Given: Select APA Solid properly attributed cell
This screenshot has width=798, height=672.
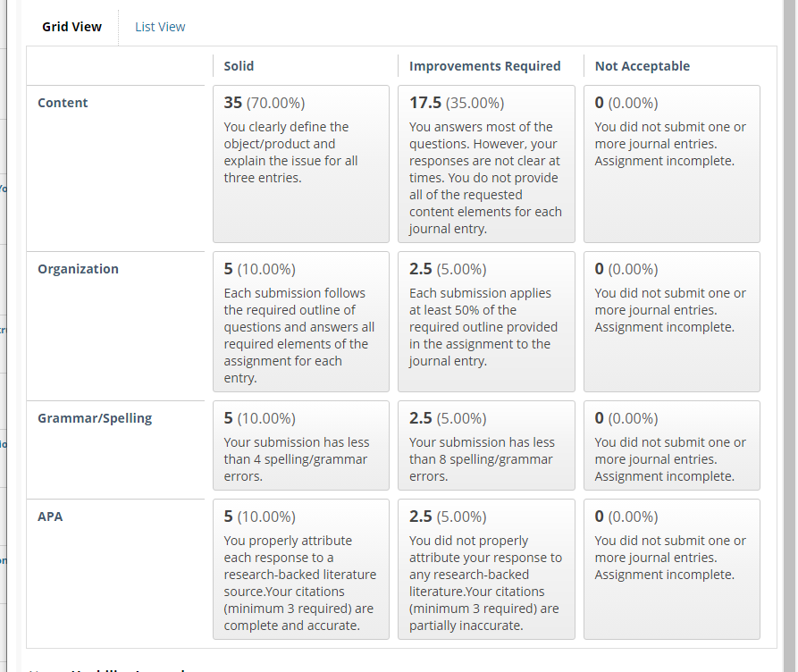Looking at the screenshot, I should tap(301, 569).
